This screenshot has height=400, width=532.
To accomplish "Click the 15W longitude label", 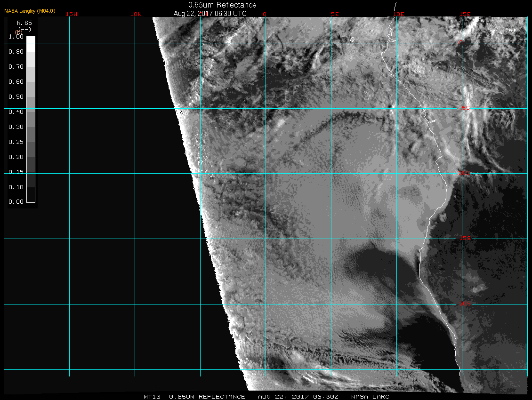I will pos(72,14).
